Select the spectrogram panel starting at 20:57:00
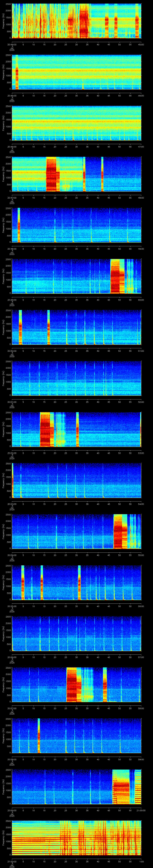 77,685
